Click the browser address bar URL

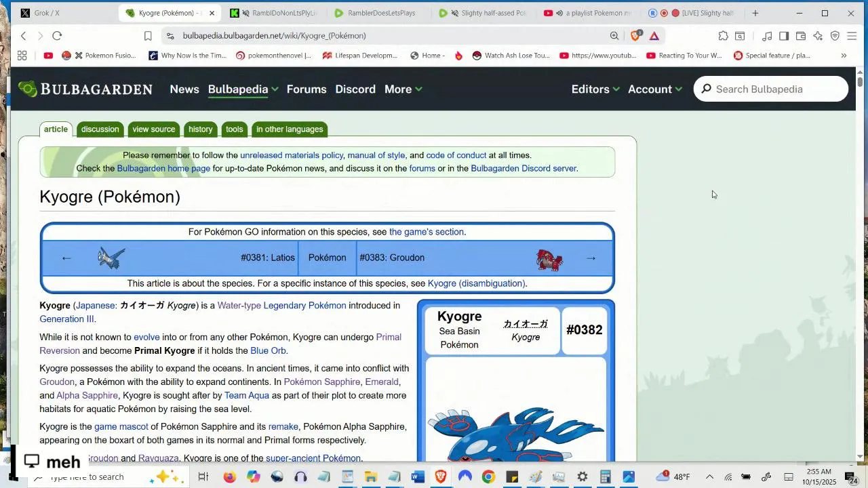point(274,36)
